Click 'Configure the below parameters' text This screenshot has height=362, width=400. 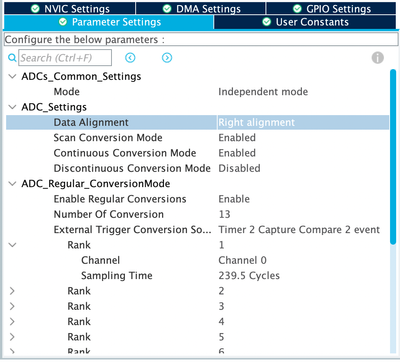coord(85,40)
